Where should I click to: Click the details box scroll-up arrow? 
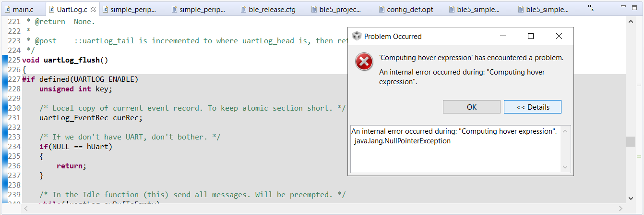[566, 131]
